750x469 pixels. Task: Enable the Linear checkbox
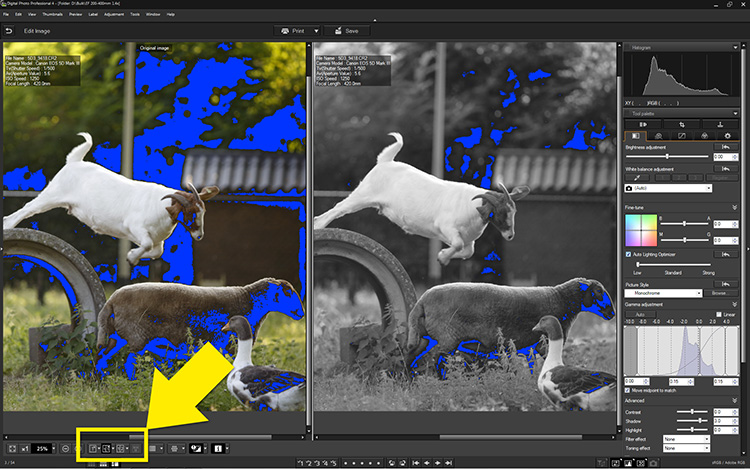coord(719,314)
